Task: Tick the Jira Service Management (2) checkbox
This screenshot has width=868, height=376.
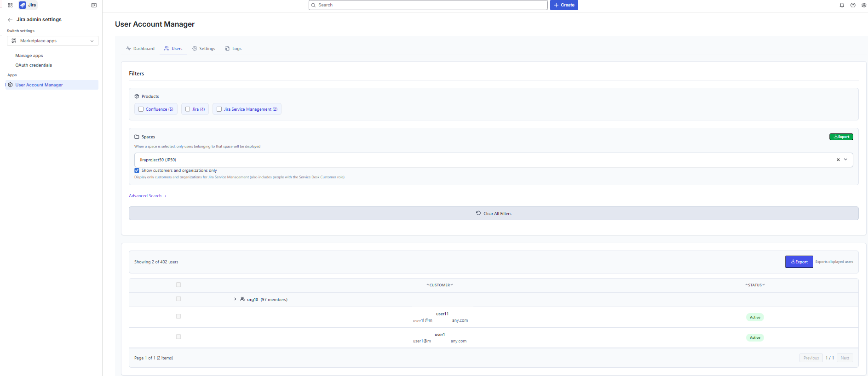Action: pos(219,109)
